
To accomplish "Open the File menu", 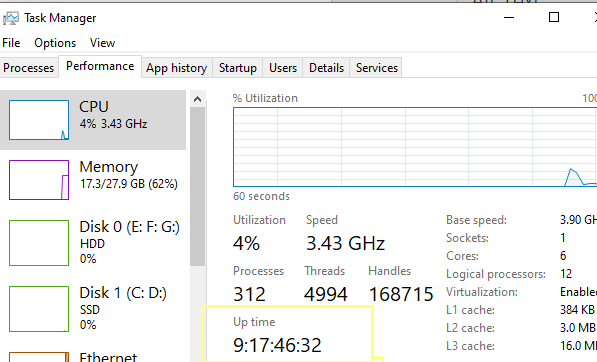I will (x=11, y=43).
